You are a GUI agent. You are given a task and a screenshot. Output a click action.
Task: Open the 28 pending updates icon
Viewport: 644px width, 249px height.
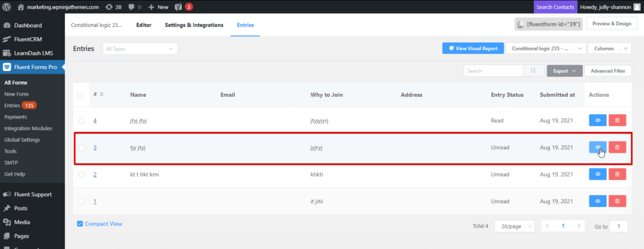109,7
